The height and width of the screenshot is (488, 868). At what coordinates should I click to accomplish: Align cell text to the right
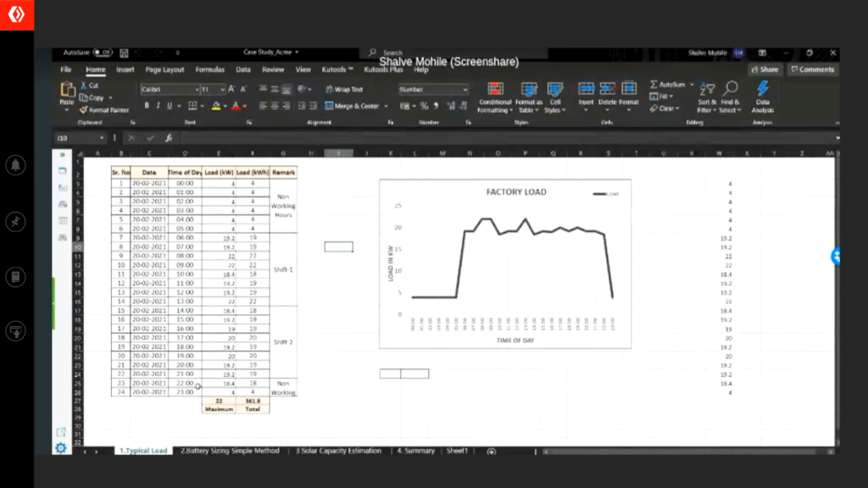tap(287, 106)
